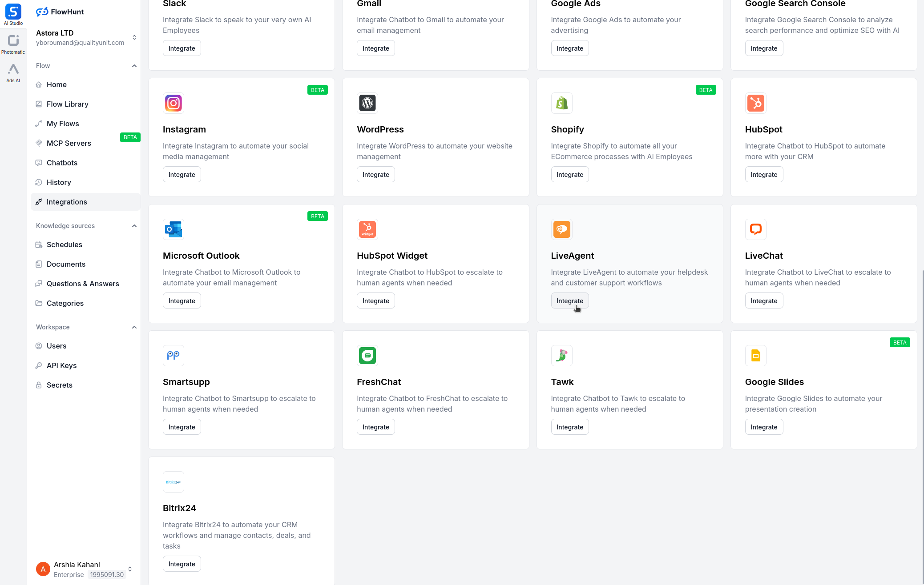Click the Shopify bag icon

click(561, 103)
